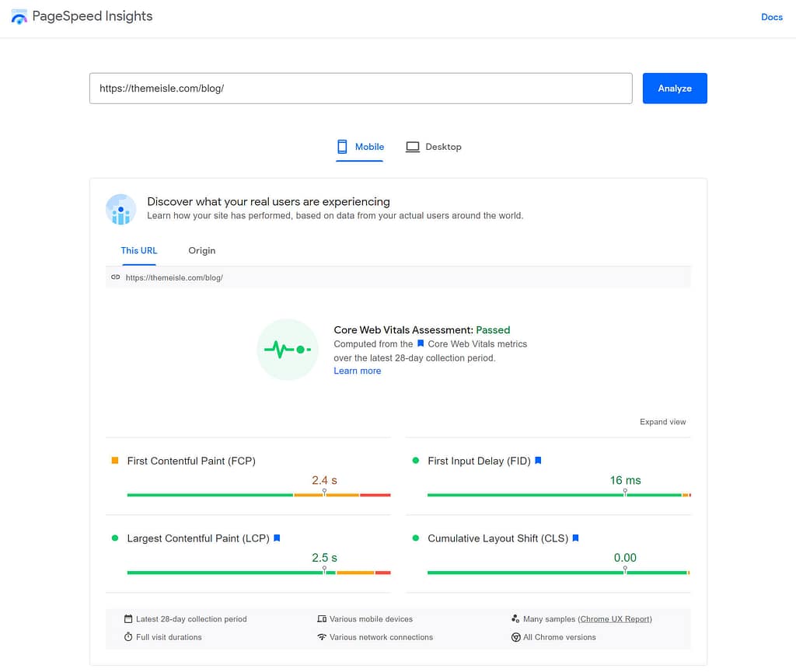
Task: Click the bookmark icon beside Largest Contentful Paint
Action: pyautogui.click(x=278, y=538)
